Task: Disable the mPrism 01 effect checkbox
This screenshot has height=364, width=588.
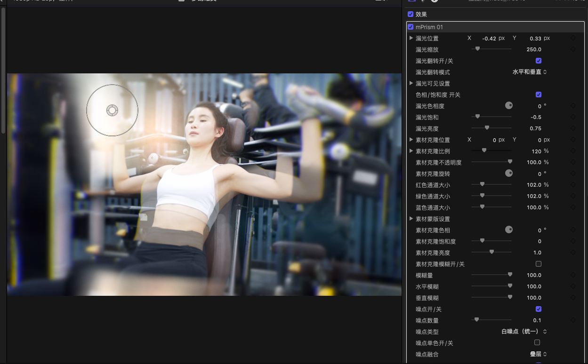Action: [411, 27]
